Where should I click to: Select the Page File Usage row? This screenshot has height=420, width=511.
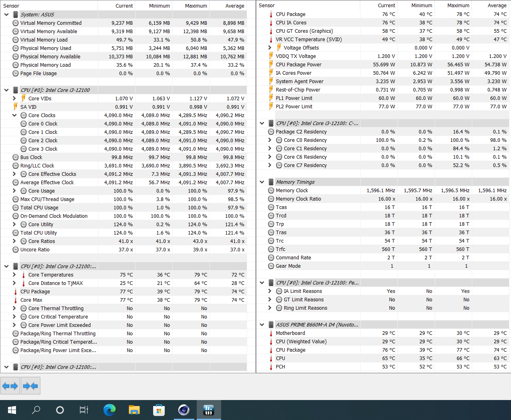pos(124,73)
